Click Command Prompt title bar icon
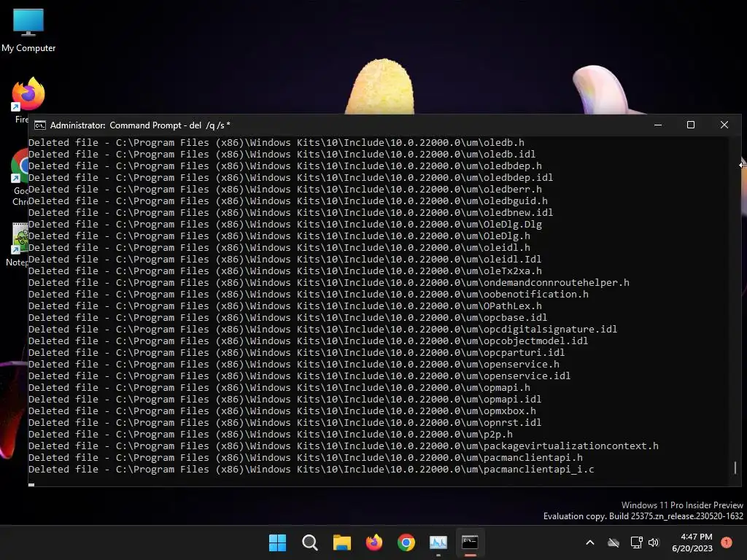 coord(40,125)
